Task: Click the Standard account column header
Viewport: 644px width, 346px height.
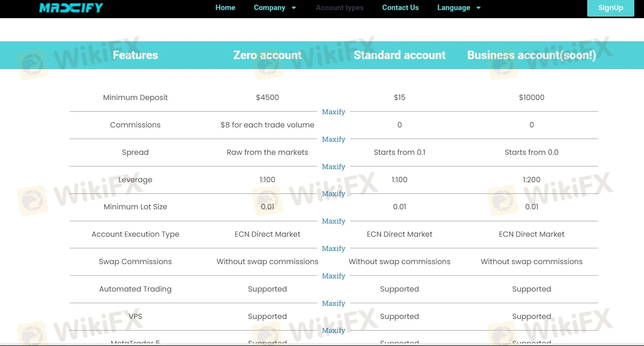Action: click(x=399, y=55)
